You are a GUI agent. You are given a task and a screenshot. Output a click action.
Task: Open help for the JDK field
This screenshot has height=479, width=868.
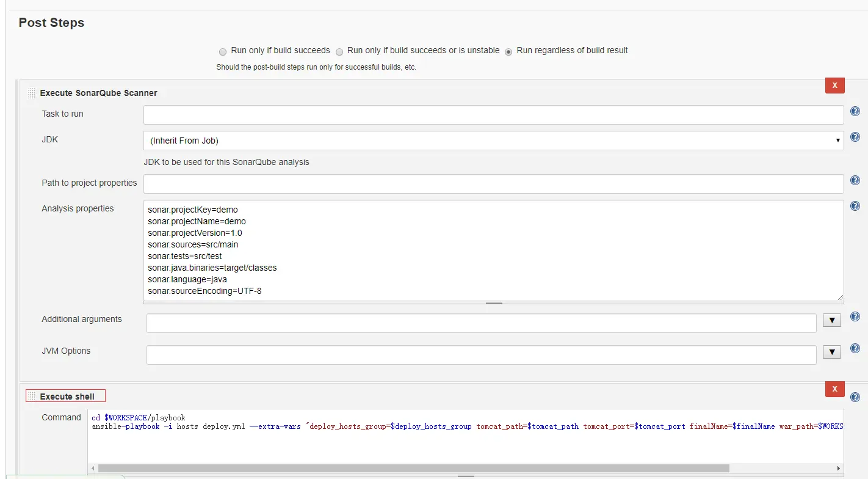[x=855, y=137]
